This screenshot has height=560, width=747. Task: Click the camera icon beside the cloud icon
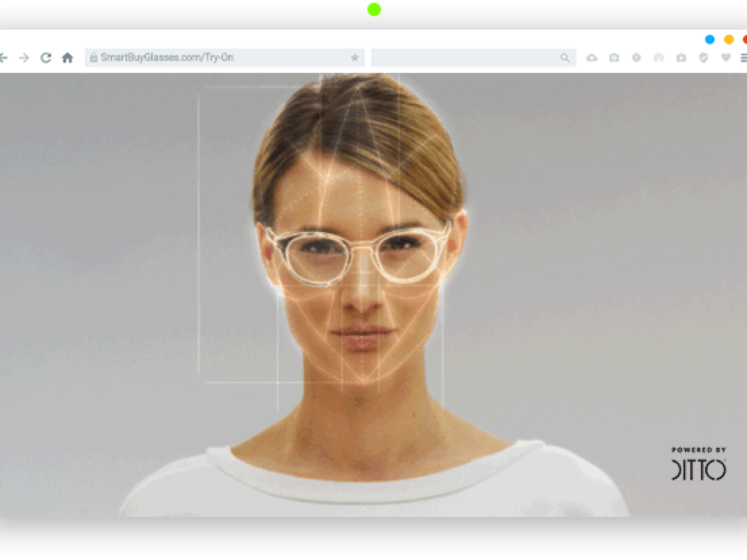[614, 58]
